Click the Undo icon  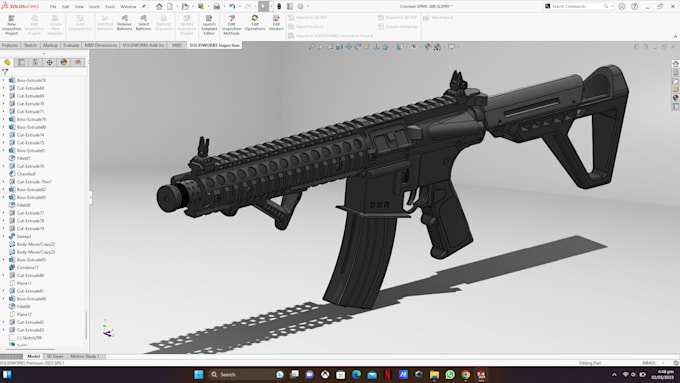point(232,7)
